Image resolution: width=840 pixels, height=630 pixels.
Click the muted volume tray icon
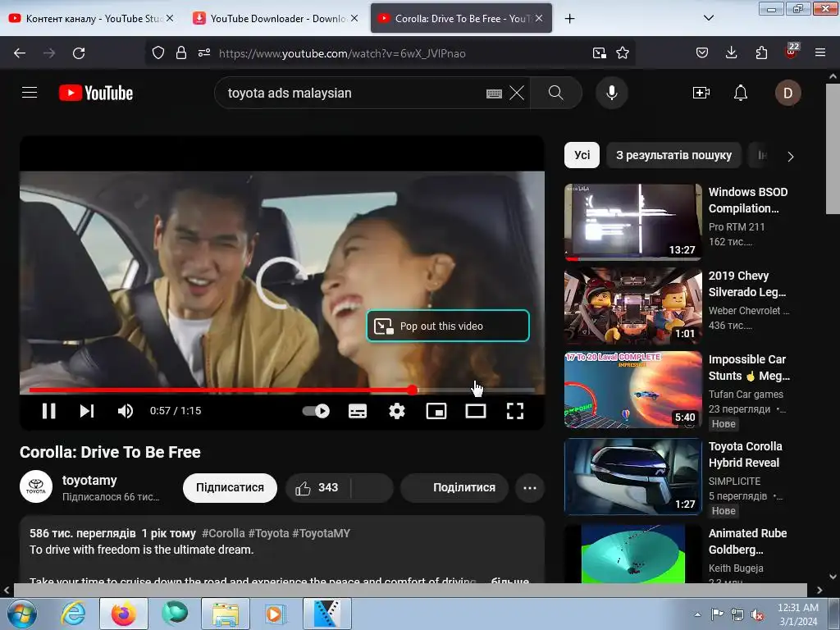(x=757, y=614)
